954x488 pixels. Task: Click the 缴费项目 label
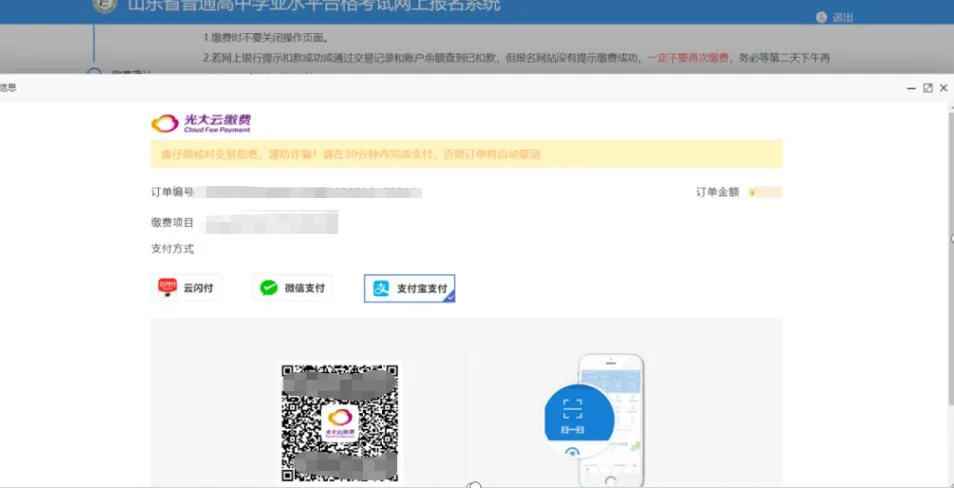(x=172, y=223)
